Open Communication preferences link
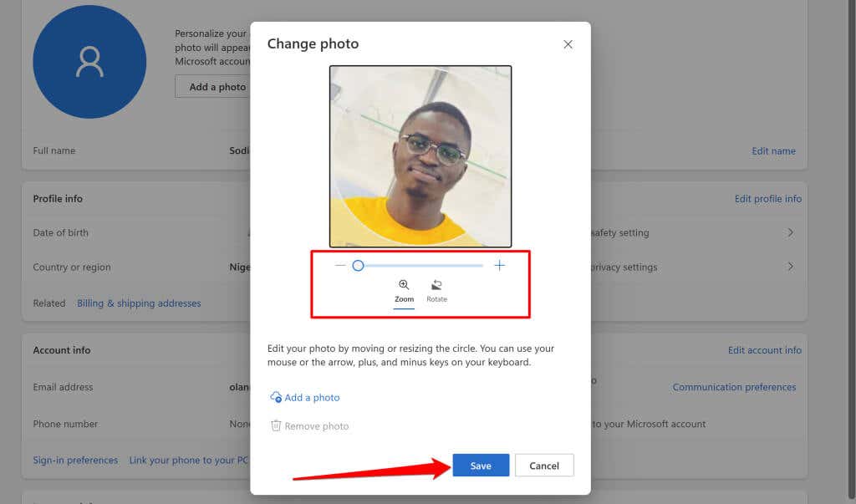 tap(734, 387)
